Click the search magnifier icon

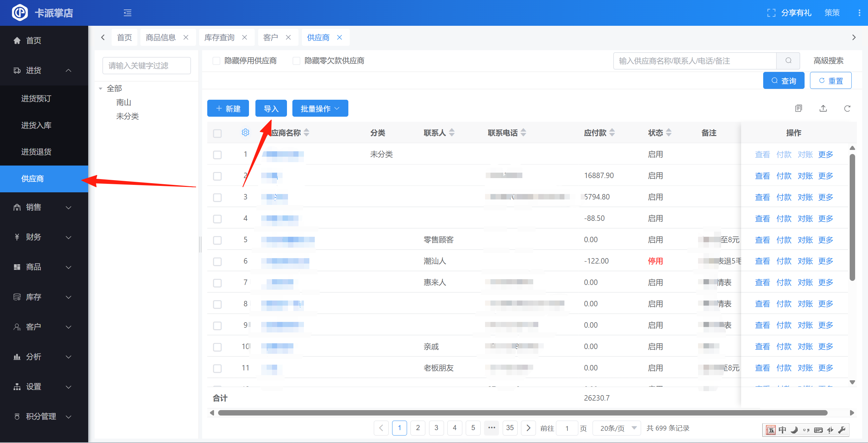788,61
